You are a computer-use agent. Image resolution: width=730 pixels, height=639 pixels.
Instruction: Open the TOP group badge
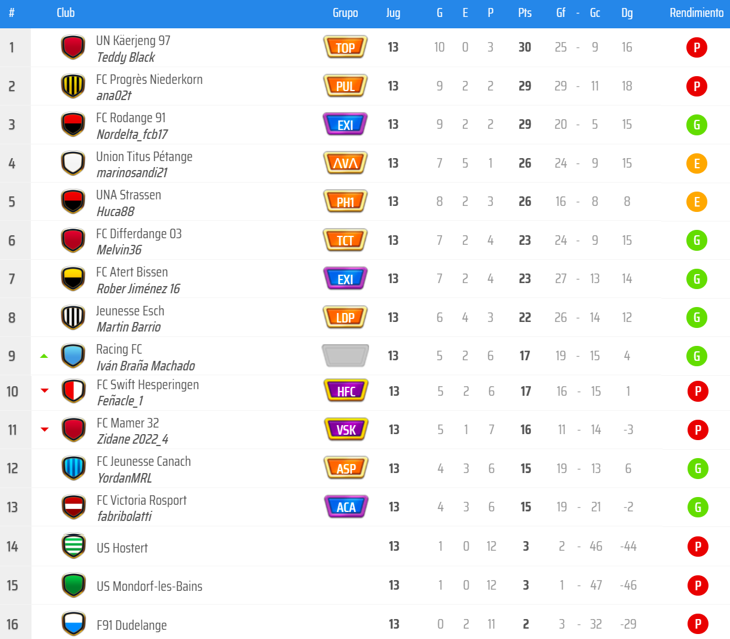pos(346,47)
